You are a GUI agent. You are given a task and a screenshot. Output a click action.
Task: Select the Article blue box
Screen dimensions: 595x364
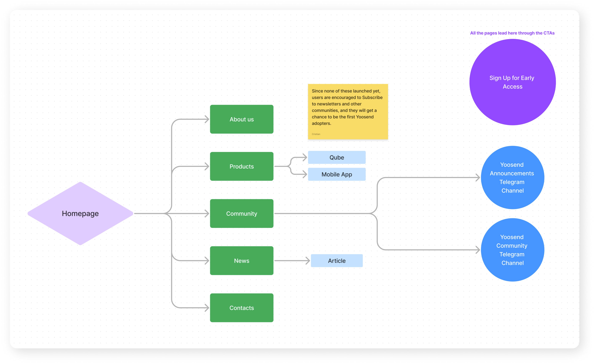[337, 261]
